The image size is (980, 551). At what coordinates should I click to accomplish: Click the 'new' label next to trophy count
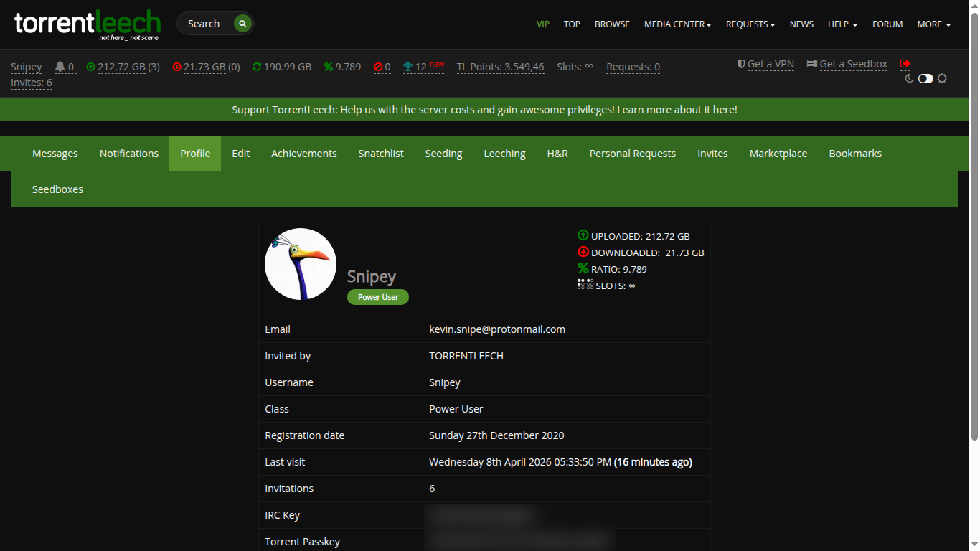click(x=437, y=65)
